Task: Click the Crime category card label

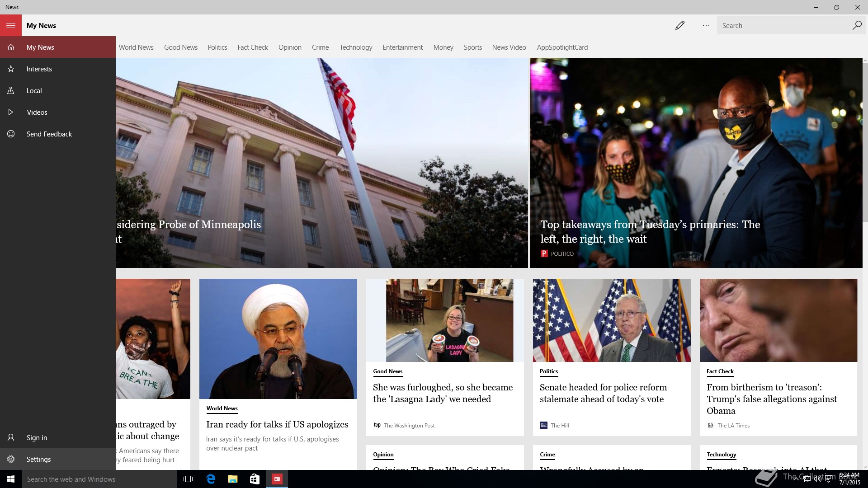Action: [x=547, y=455]
